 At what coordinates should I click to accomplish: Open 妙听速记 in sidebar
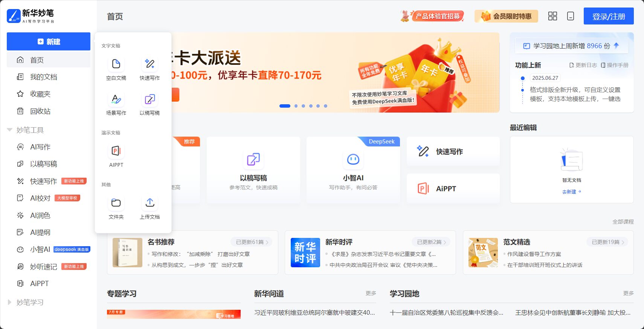coord(49,267)
